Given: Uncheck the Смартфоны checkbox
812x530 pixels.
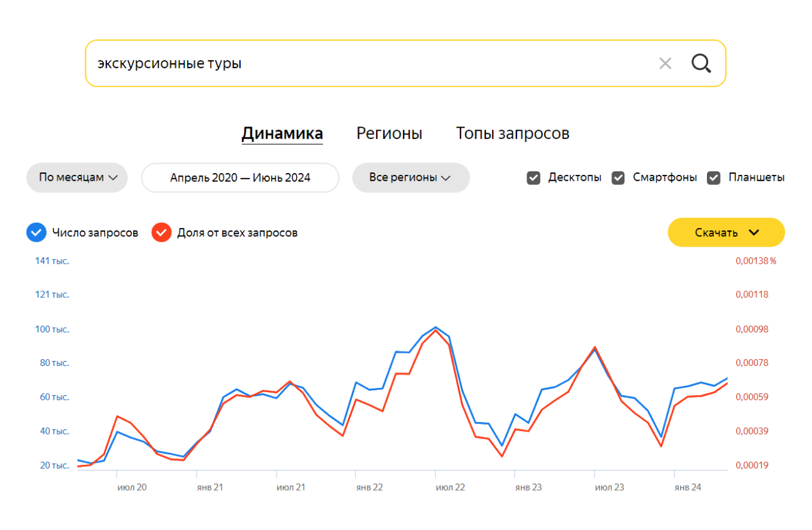Looking at the screenshot, I should [619, 178].
